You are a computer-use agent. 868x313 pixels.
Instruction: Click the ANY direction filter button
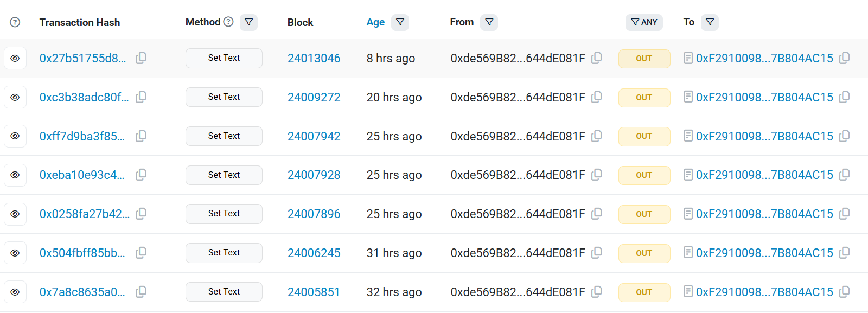tap(644, 22)
